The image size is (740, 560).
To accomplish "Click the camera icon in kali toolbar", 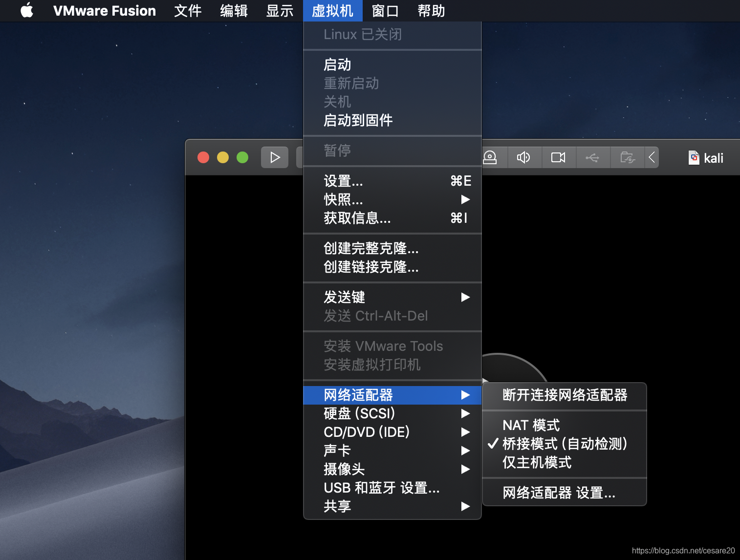I will (x=558, y=157).
